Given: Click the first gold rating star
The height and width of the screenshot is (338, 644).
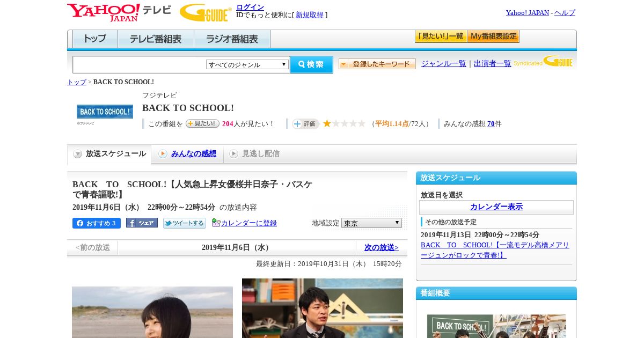Looking at the screenshot, I should [327, 123].
